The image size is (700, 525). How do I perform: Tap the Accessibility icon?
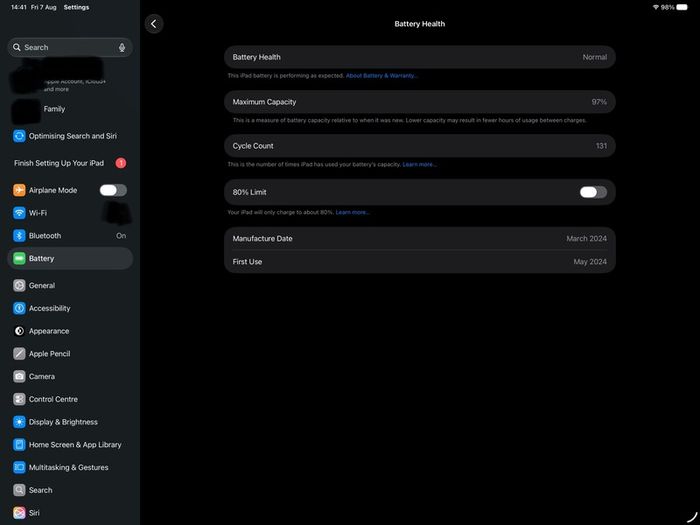(19, 308)
